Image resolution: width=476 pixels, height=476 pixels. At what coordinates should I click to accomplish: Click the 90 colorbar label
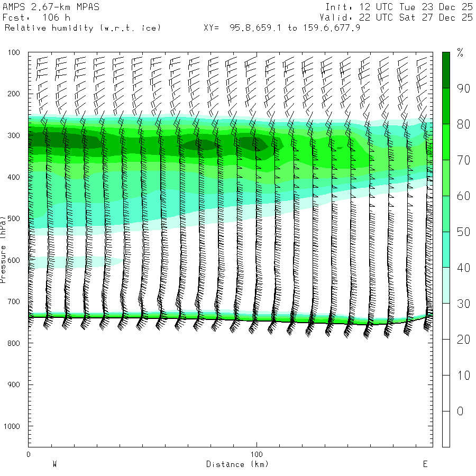tap(463, 88)
